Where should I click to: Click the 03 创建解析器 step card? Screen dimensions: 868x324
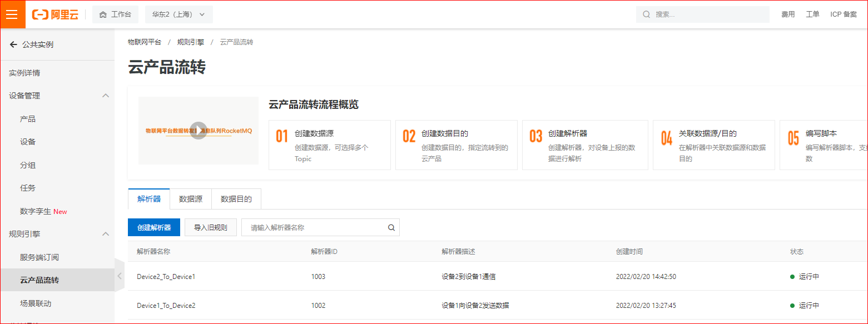pyautogui.click(x=585, y=145)
